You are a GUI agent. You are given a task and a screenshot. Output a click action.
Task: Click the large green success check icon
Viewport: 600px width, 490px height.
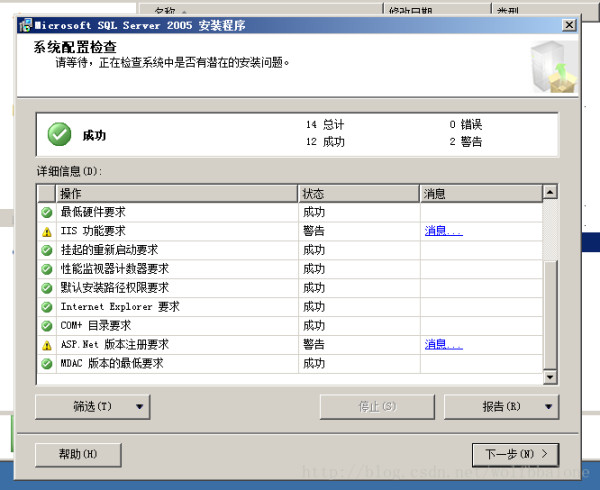pyautogui.click(x=59, y=134)
